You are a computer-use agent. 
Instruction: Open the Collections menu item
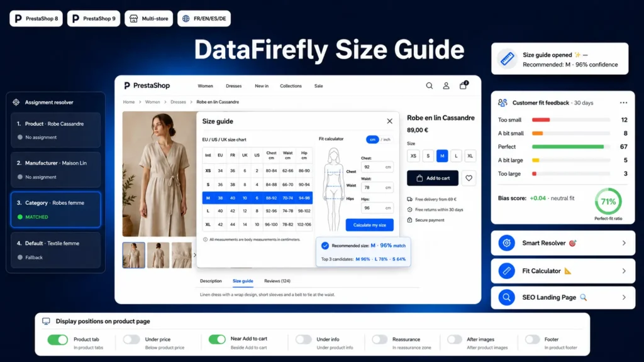(291, 85)
